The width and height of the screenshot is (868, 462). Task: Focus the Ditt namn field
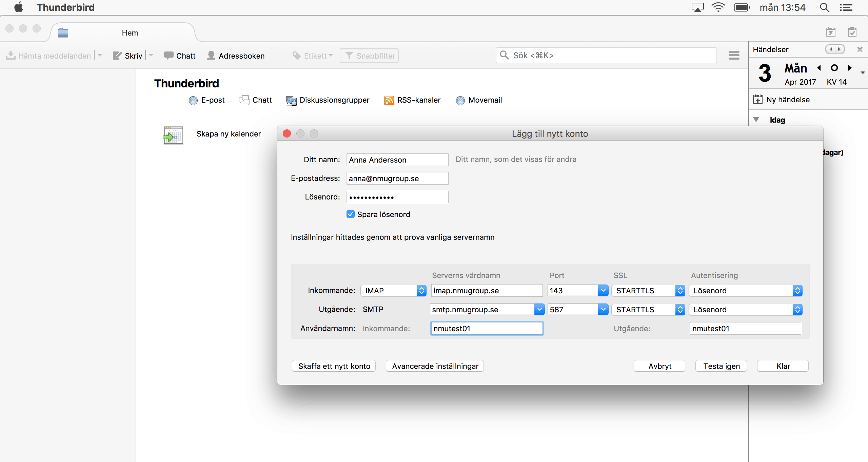[397, 160]
